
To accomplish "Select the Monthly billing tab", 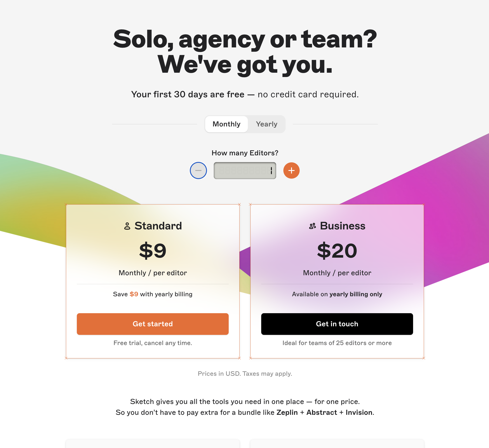I will (226, 124).
